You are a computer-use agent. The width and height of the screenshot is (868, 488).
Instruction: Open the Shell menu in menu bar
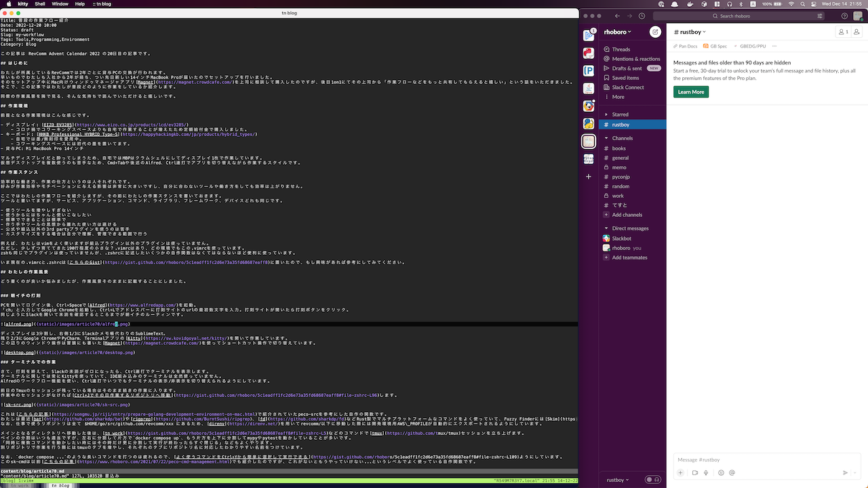39,4
